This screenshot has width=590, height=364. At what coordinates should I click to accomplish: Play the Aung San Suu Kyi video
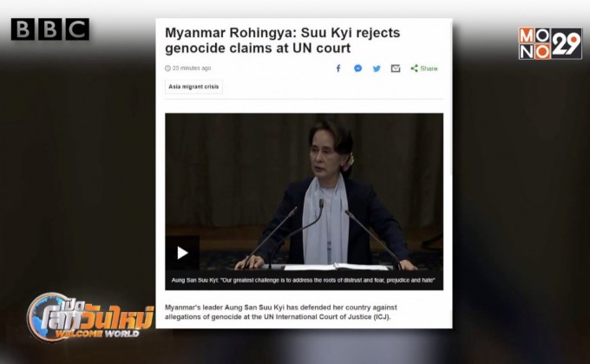(x=182, y=253)
